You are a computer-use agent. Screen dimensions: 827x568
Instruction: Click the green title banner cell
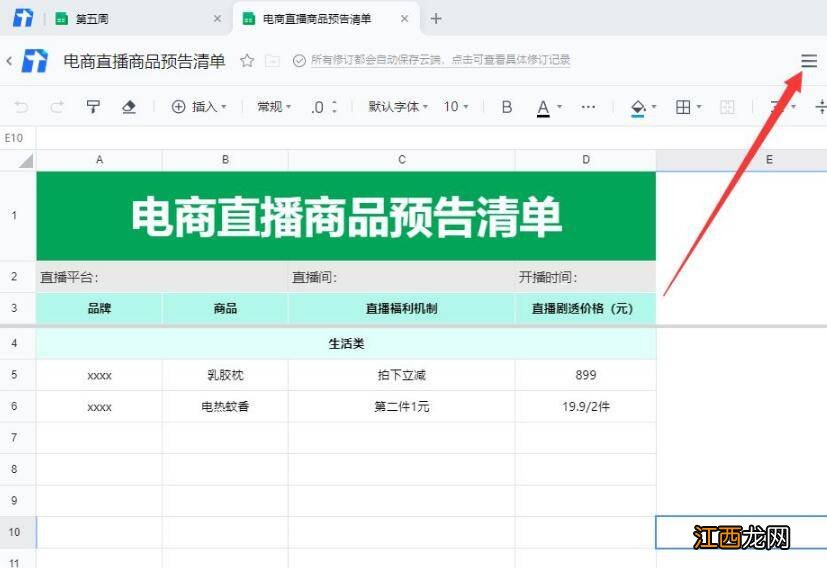tap(346, 216)
